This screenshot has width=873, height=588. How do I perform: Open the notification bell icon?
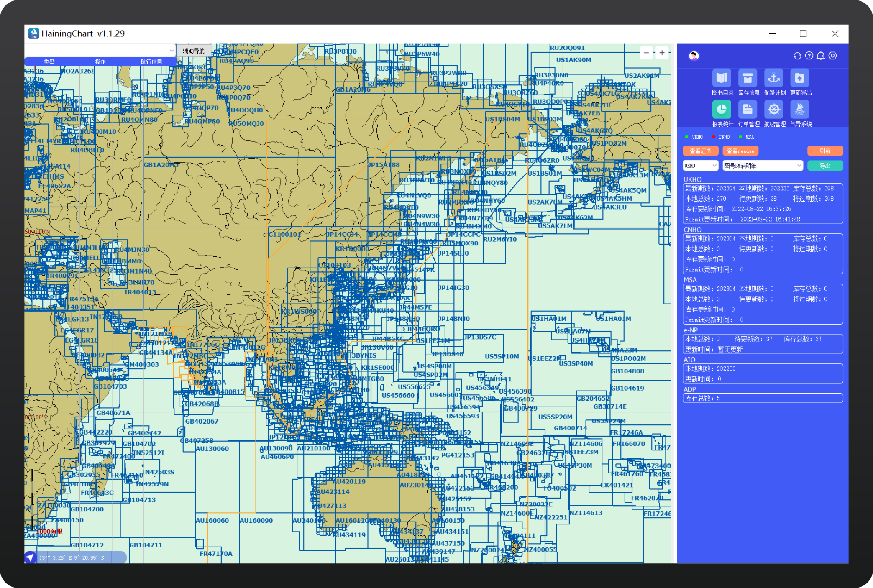pos(821,56)
